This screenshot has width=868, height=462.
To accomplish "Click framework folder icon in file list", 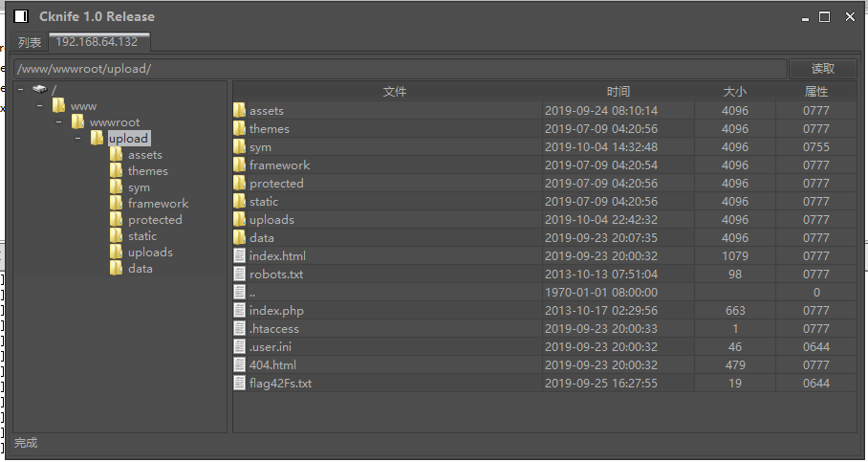I will tap(239, 165).
